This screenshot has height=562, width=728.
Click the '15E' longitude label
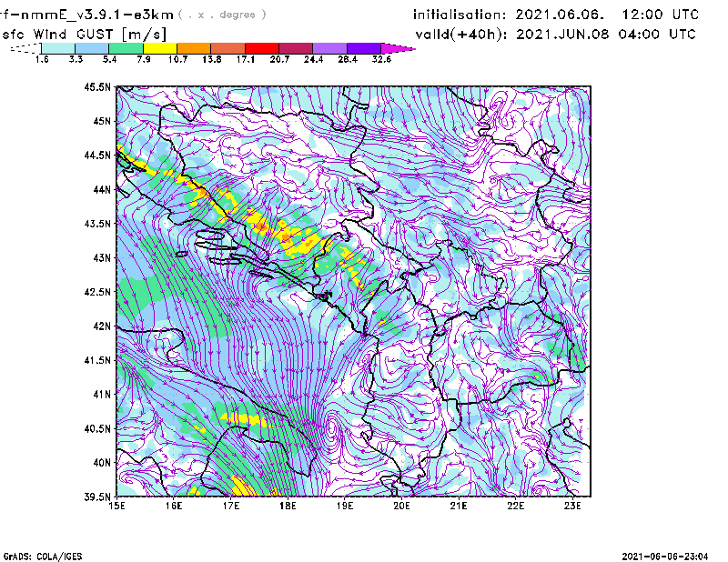(117, 506)
